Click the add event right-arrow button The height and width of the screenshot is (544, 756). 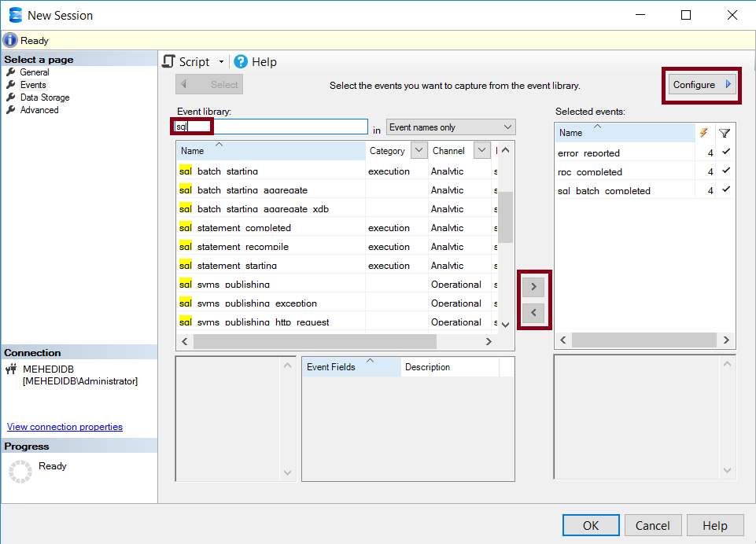click(533, 287)
